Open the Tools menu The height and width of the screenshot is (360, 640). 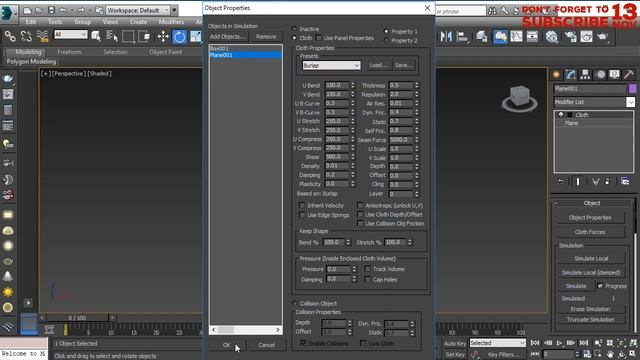tap(55, 22)
